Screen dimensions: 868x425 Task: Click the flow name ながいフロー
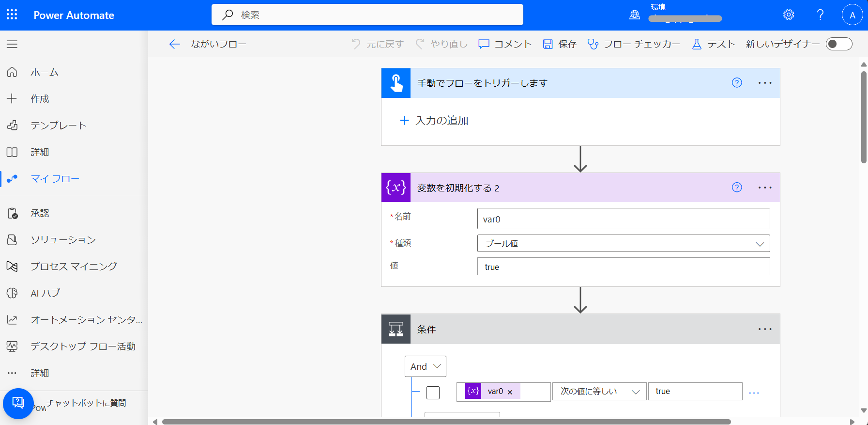pyautogui.click(x=218, y=44)
